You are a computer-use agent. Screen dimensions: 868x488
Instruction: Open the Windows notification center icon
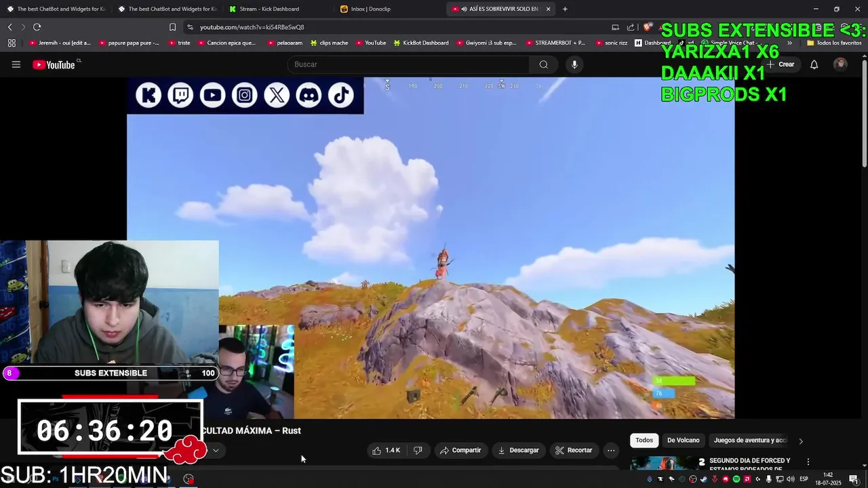tap(854, 479)
